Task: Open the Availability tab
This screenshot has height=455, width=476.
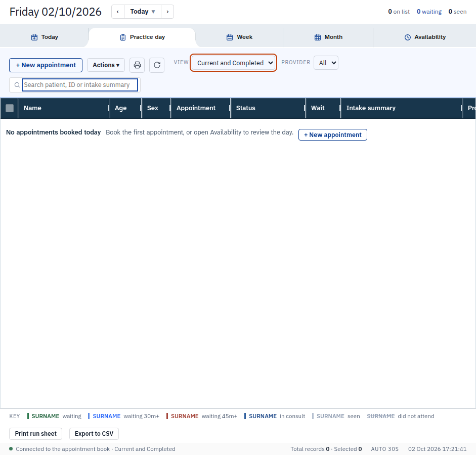Action: (425, 37)
